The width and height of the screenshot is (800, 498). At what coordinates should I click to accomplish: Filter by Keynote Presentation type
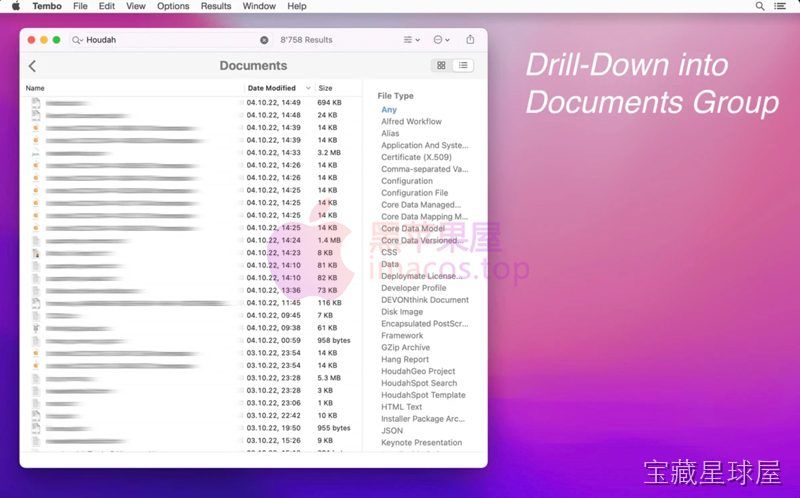coord(421,443)
